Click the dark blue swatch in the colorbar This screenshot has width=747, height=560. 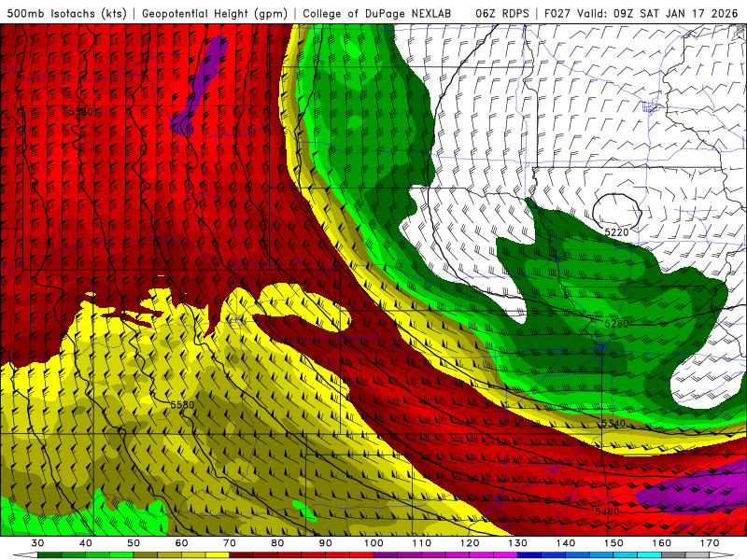click(x=529, y=554)
